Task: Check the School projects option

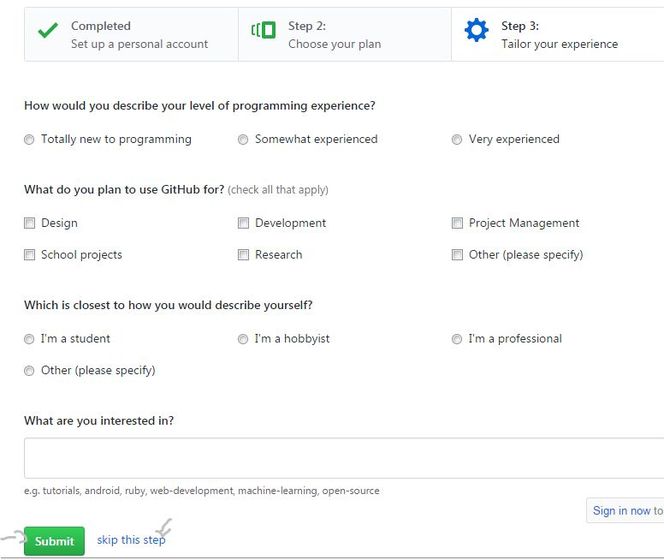Action: pyautogui.click(x=29, y=255)
